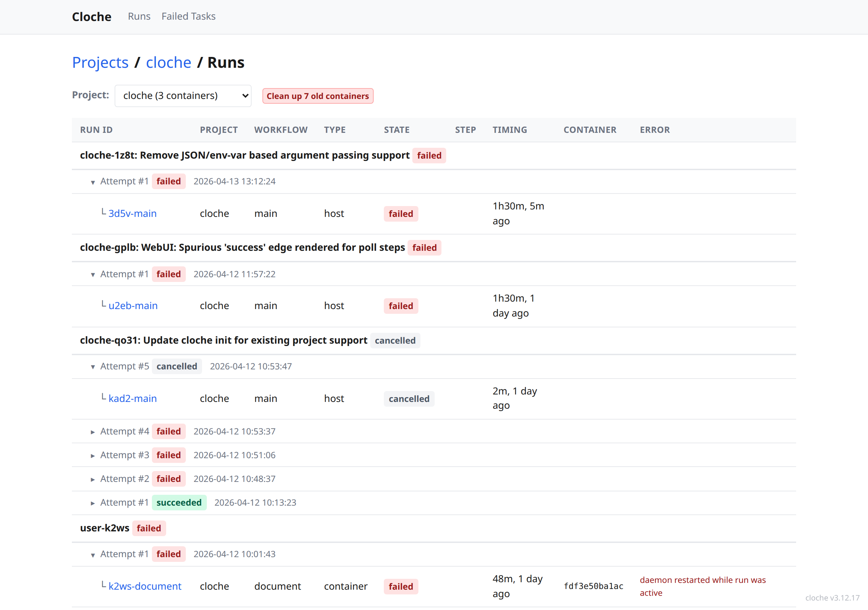Click failed state badge in 3d5v-main row
Viewport: 868px width, 610px height.
click(x=401, y=213)
